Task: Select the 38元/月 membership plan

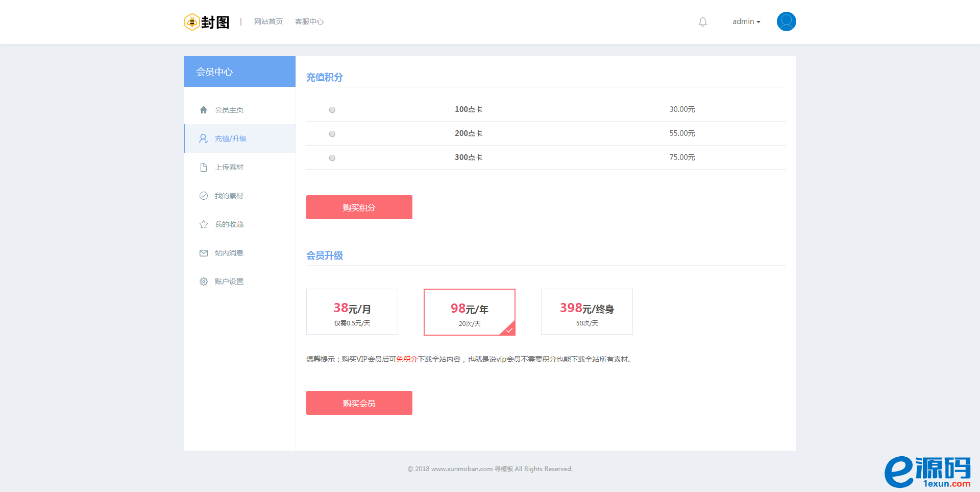Action: click(352, 312)
